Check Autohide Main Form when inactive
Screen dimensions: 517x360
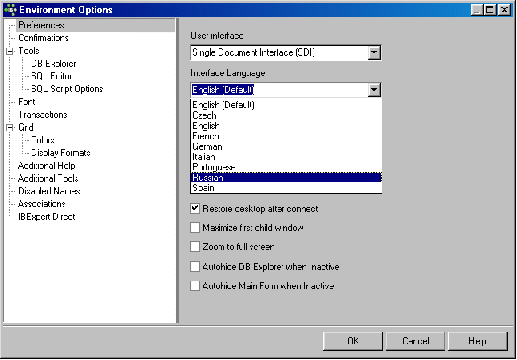(x=195, y=286)
